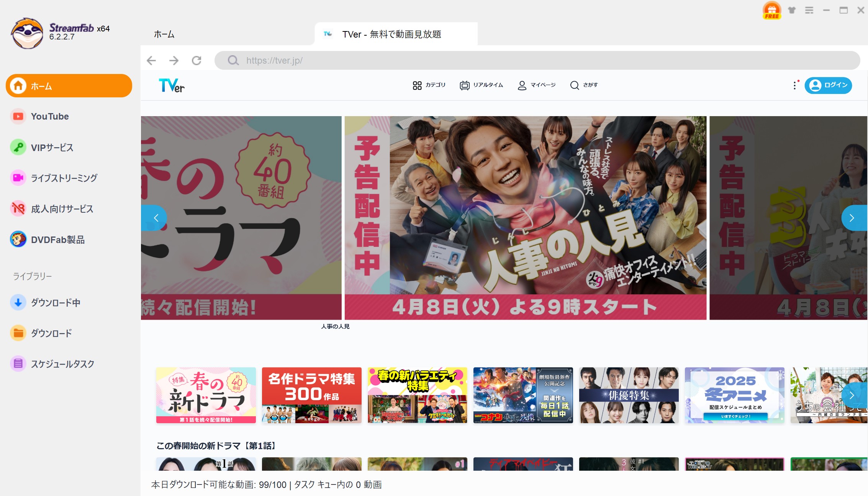Select the TVer - 無料で動画見放題 tab

[x=396, y=34]
